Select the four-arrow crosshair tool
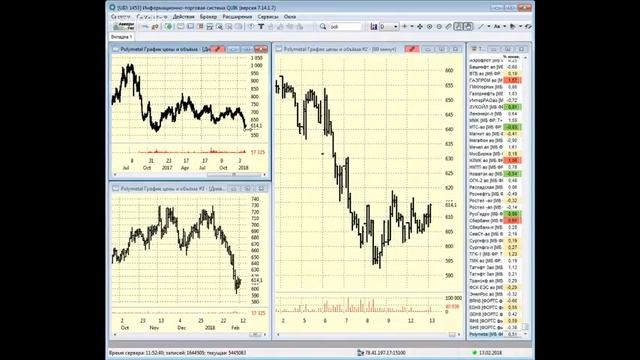This screenshot has height=360, width=640. click(420, 27)
